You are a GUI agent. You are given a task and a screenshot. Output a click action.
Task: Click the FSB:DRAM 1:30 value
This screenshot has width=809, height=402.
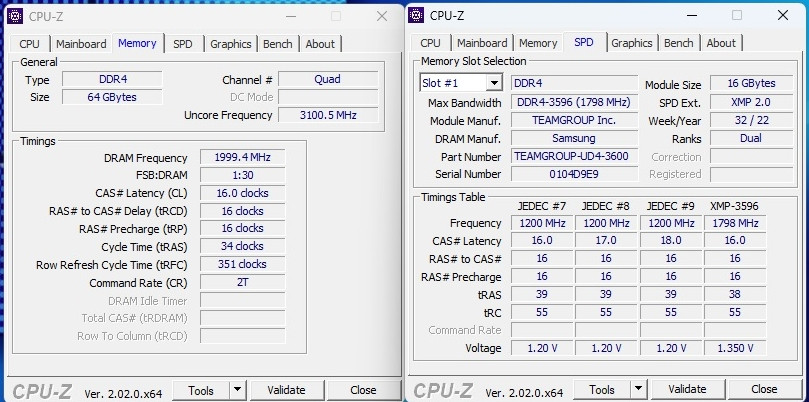point(242,175)
